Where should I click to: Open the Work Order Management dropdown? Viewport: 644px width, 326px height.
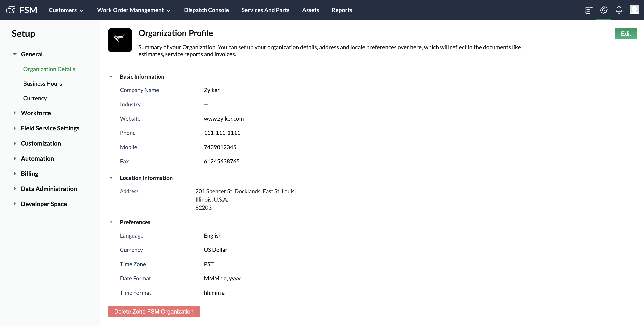[x=134, y=10]
